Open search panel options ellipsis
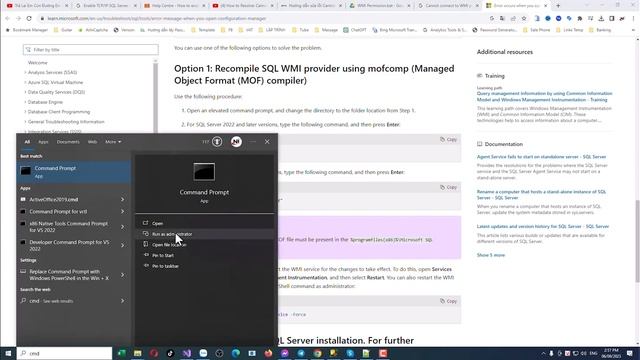 click(253, 142)
